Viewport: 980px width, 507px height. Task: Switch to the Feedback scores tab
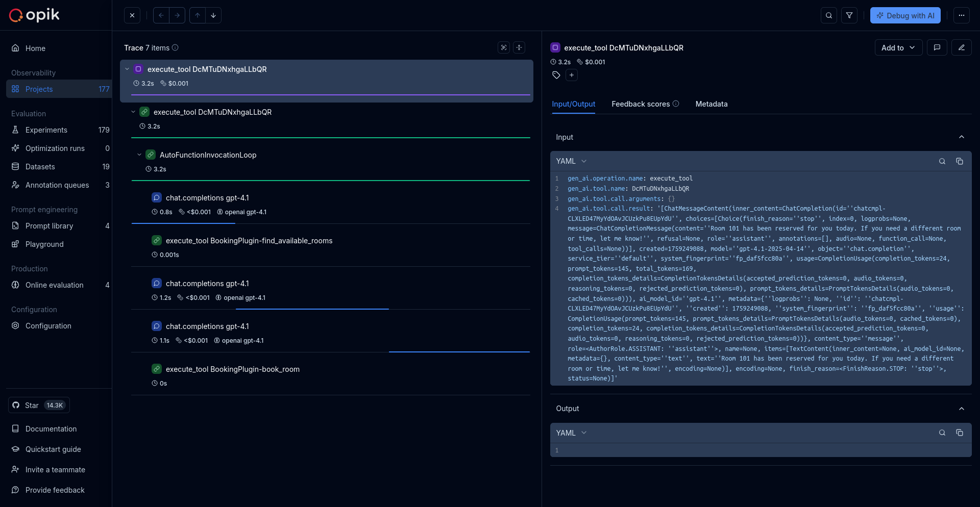click(641, 104)
